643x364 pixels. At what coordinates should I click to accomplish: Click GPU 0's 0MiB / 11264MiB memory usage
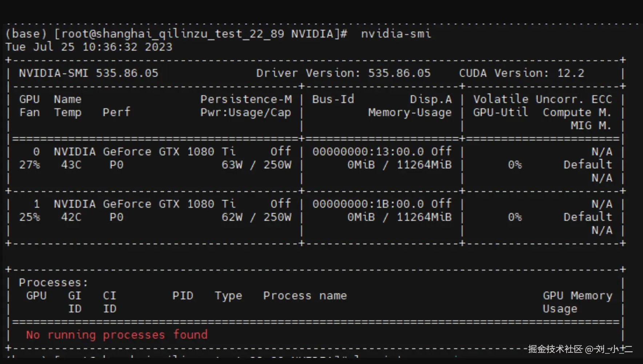pyautogui.click(x=399, y=165)
